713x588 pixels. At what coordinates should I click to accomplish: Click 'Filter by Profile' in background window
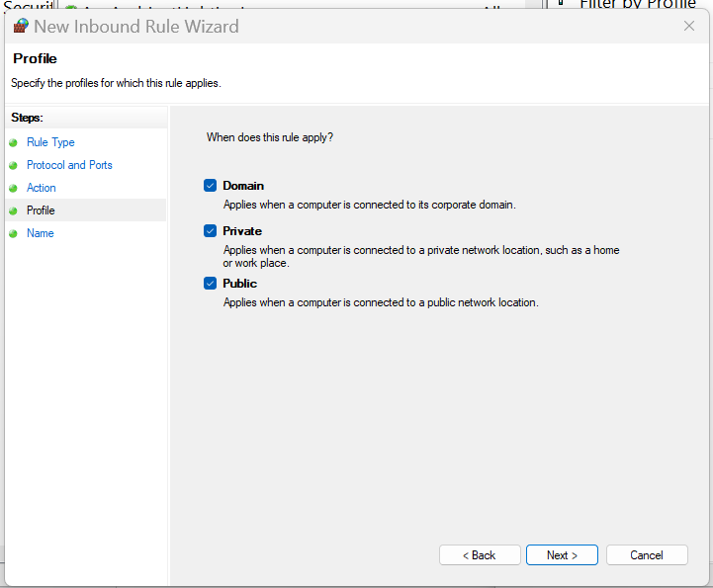638,4
